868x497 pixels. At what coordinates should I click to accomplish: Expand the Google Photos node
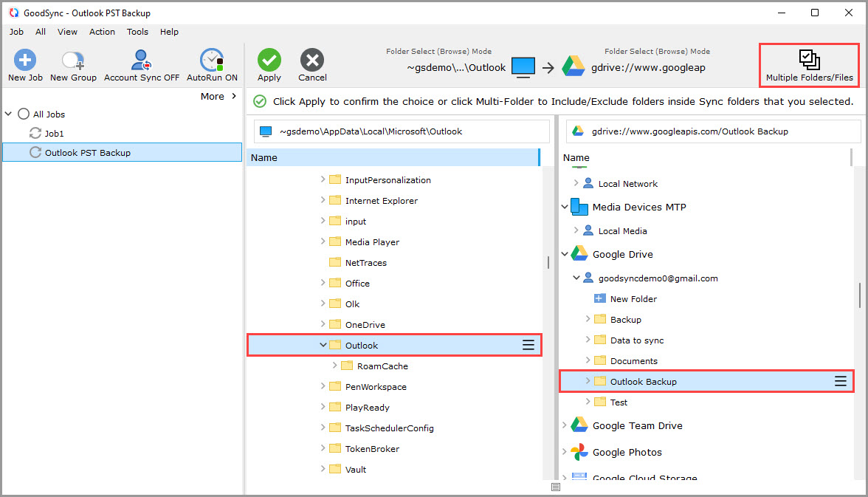(565, 451)
